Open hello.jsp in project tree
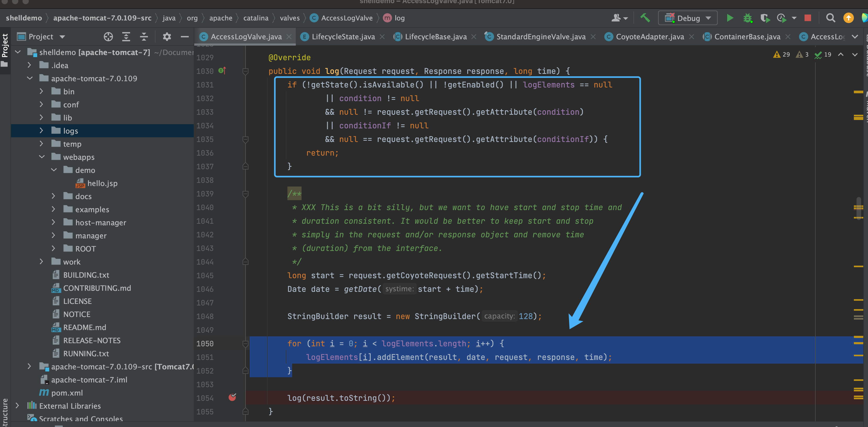Screen dimensions: 868x427 [x=102, y=183]
